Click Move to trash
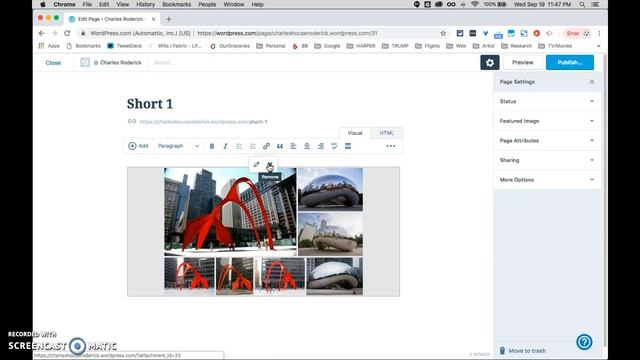Image resolution: width=640 pixels, height=360 pixels. tap(523, 351)
